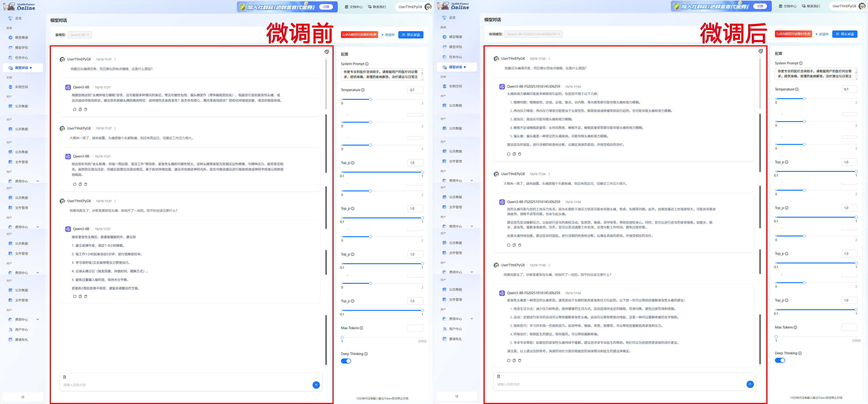Send the message in the right window
868x404 pixels.
click(x=750, y=384)
